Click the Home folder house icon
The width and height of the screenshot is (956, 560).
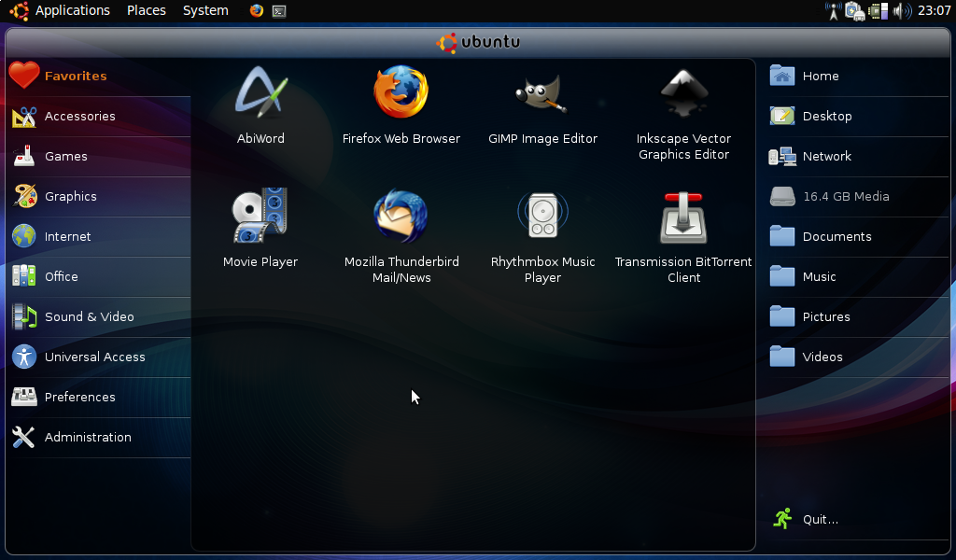(x=782, y=76)
